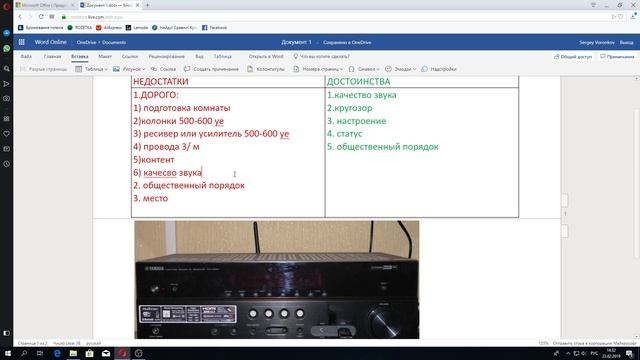Viewport: 640px width, 360px height.
Task: Click Общий доступ share button
Action: (x=573, y=56)
